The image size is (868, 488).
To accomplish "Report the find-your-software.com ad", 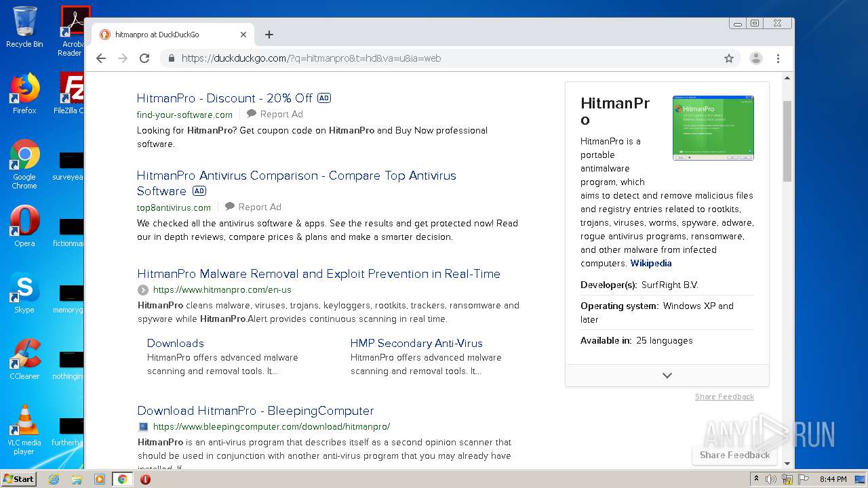I will pyautogui.click(x=275, y=114).
